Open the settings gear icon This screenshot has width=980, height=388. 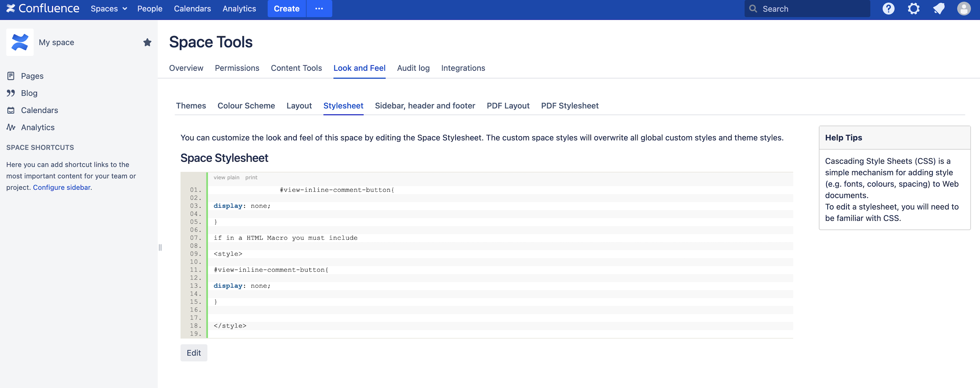pyautogui.click(x=913, y=8)
